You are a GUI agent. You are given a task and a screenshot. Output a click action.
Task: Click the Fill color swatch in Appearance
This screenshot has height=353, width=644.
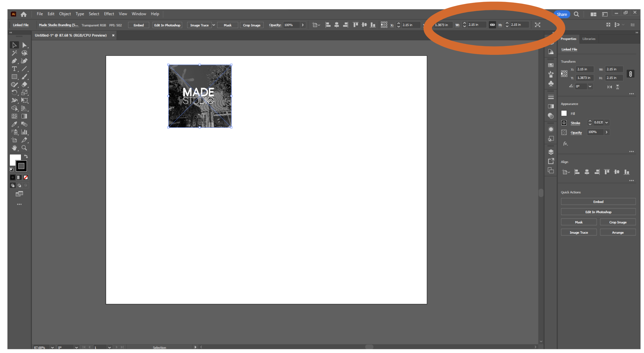tap(564, 113)
